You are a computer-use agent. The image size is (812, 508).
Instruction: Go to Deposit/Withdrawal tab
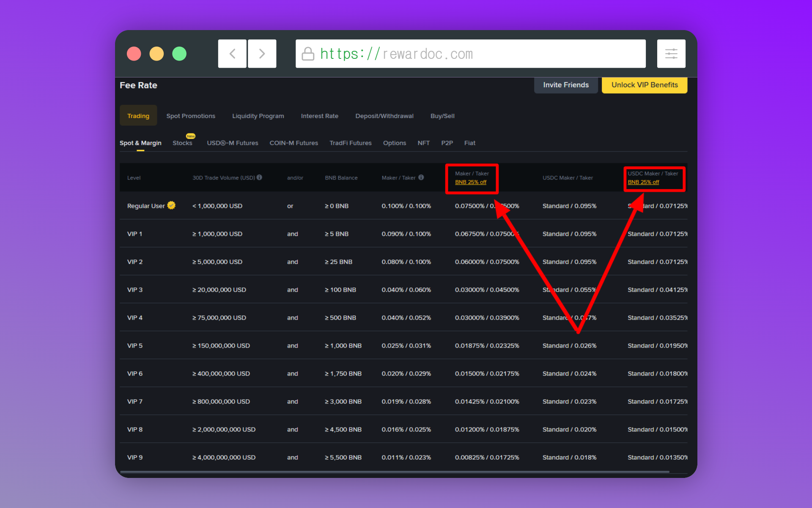384,116
